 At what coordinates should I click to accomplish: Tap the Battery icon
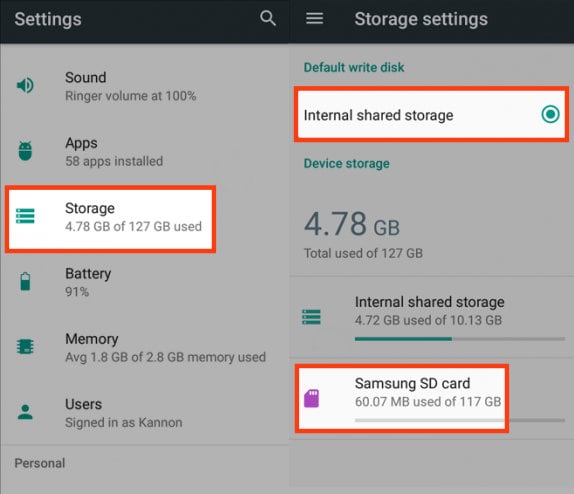(x=25, y=281)
